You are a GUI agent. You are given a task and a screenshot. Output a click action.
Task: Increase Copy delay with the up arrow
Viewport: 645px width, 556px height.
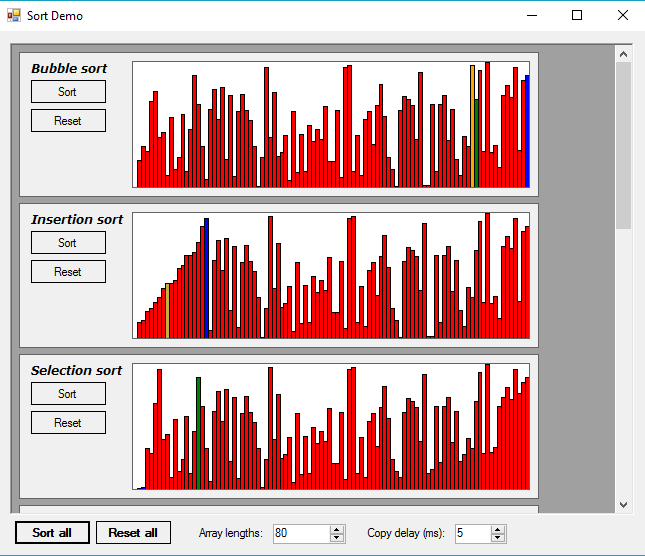coord(498,530)
